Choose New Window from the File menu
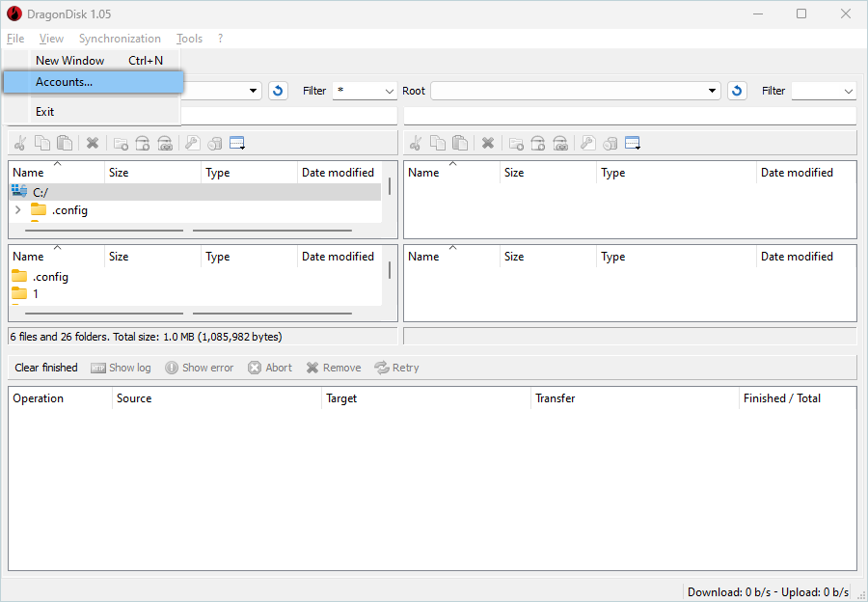 92,61
